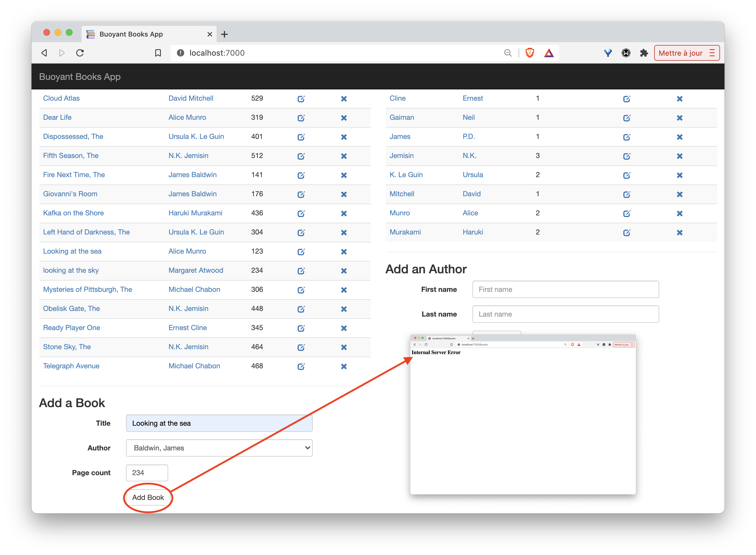This screenshot has height=555, width=756.
Task: Edit the Cloud Atlas book entry
Action: pos(301,99)
